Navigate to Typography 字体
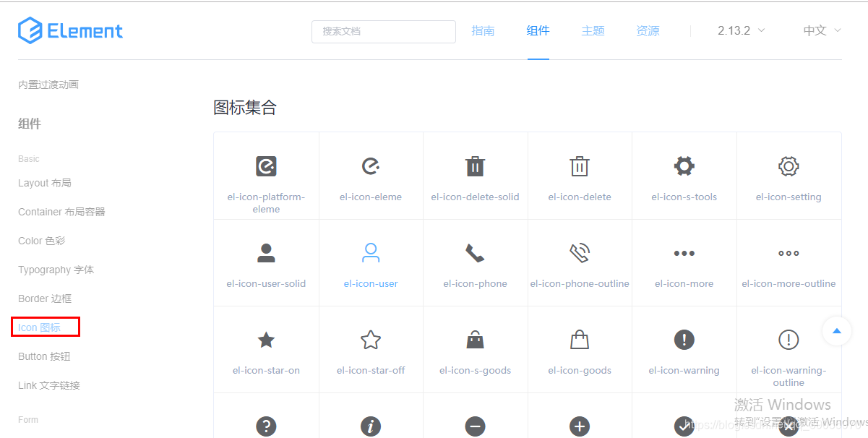This screenshot has height=438, width=868. click(x=56, y=270)
